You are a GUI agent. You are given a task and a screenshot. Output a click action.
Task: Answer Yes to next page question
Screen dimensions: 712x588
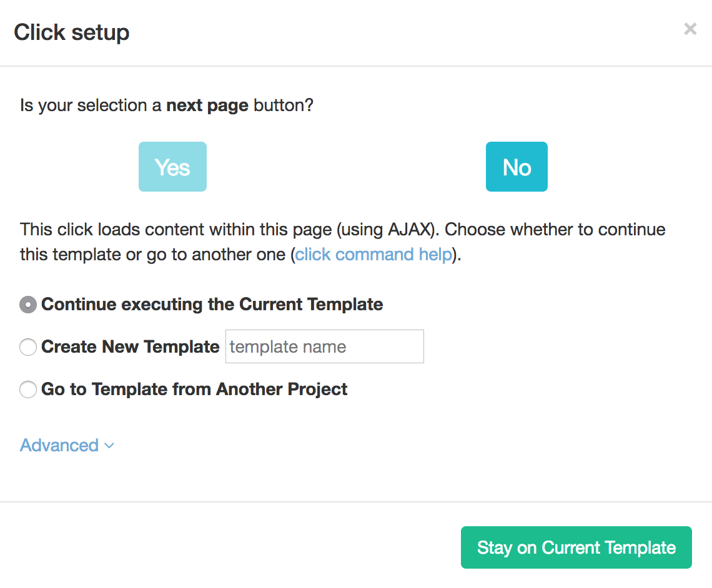point(172,167)
